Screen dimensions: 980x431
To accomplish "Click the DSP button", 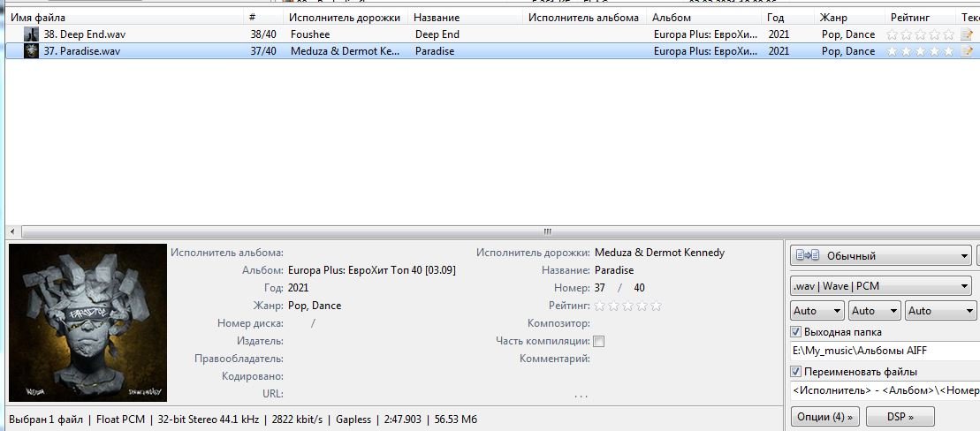I will click(900, 417).
